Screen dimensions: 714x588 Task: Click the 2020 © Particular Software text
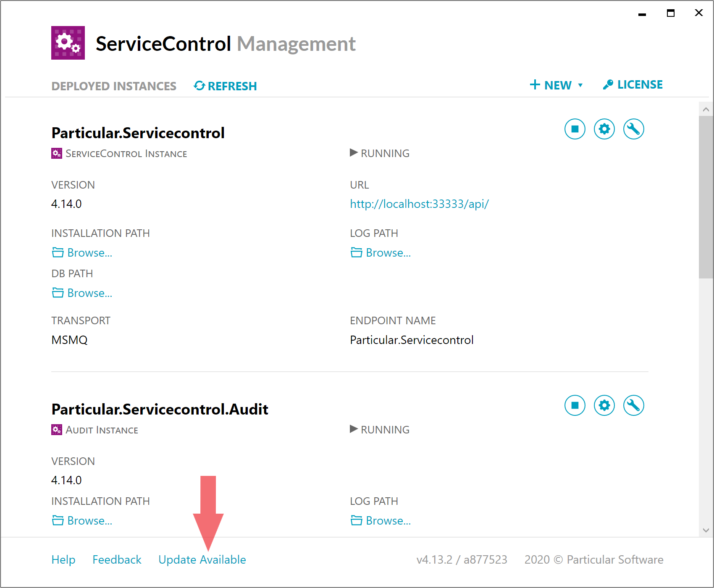pyautogui.click(x=594, y=560)
